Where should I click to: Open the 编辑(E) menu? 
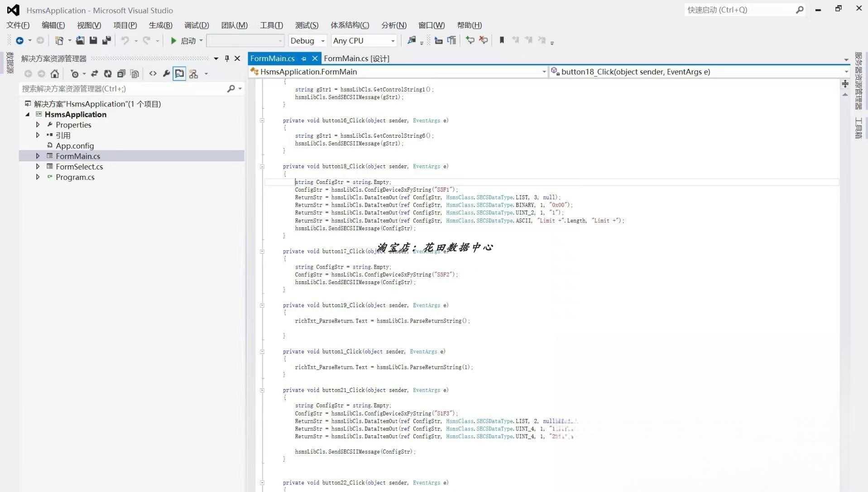(x=53, y=25)
